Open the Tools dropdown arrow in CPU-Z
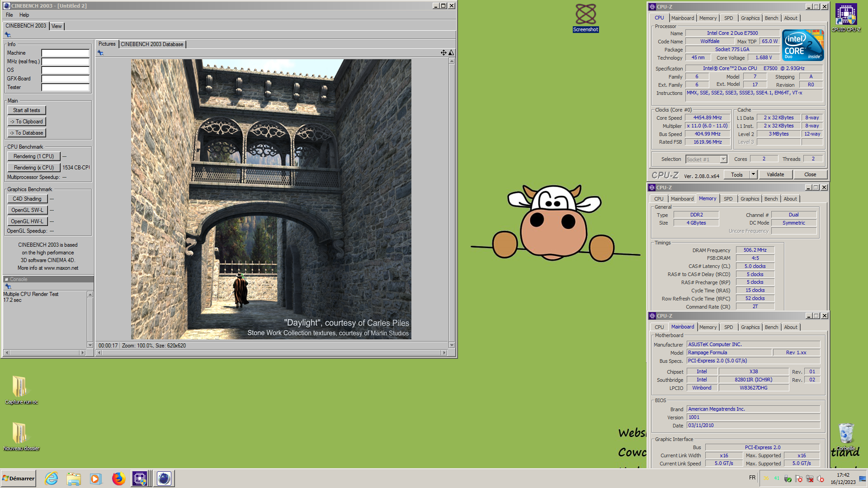 tap(753, 174)
